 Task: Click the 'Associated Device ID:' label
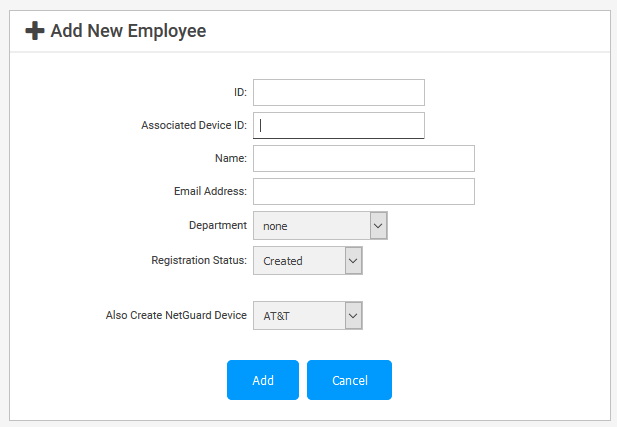pyautogui.click(x=194, y=125)
